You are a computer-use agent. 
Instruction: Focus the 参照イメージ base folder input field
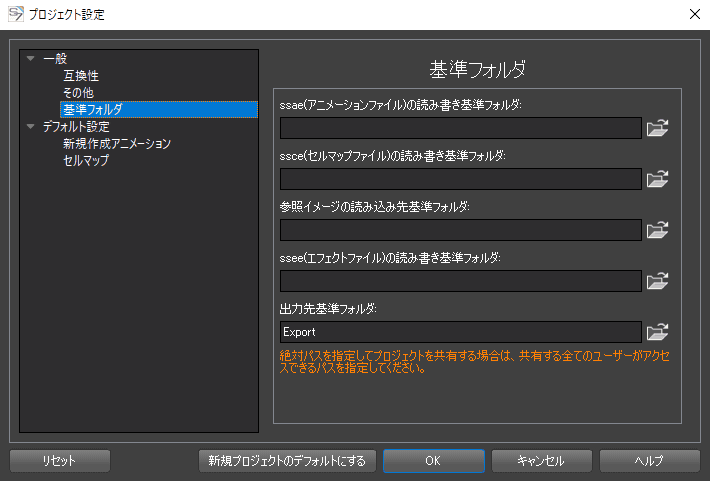(x=461, y=230)
